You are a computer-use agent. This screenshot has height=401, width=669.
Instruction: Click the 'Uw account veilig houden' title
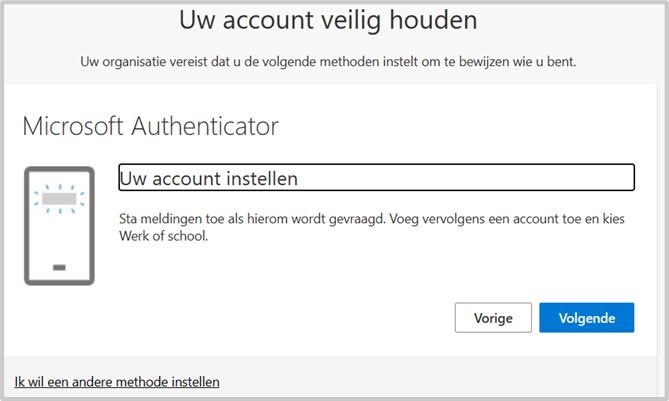[x=328, y=20]
